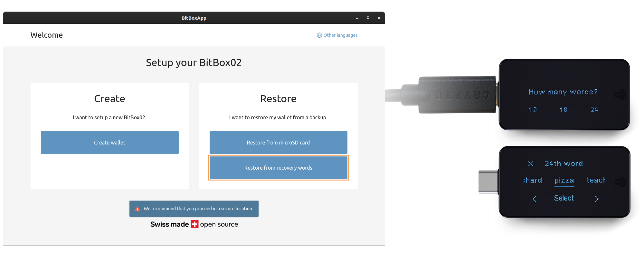Click the 'Swiss made' footer text

[169, 224]
